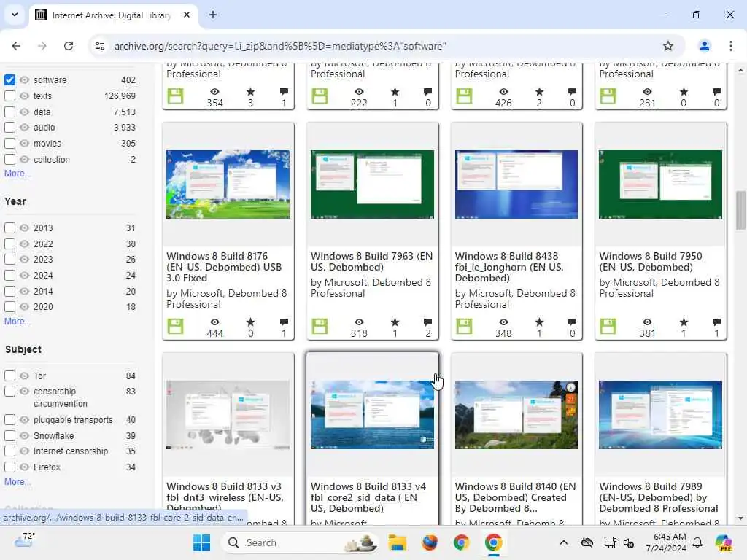Open Windows 8 Build 8140 thumbnail

coord(516,415)
